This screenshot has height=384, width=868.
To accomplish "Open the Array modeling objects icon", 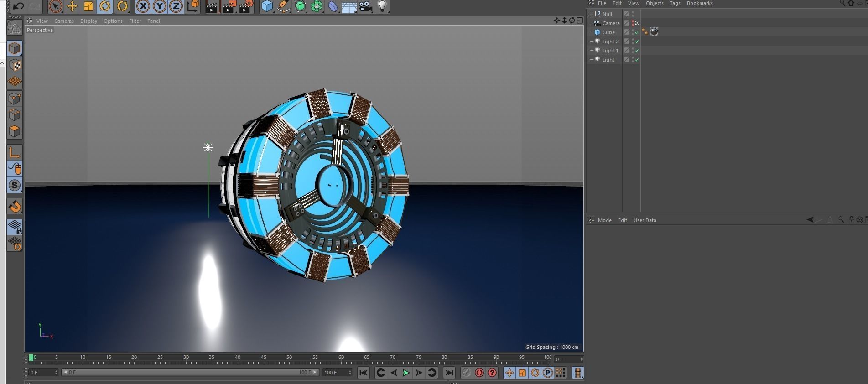I will [317, 6].
